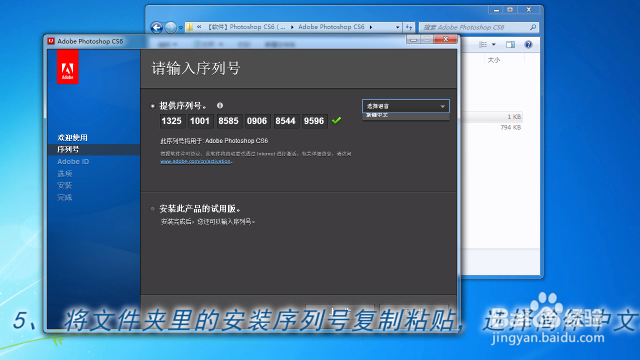Toggle the preview pane icon in Explorer
640x360 pixels.
(x=510, y=44)
